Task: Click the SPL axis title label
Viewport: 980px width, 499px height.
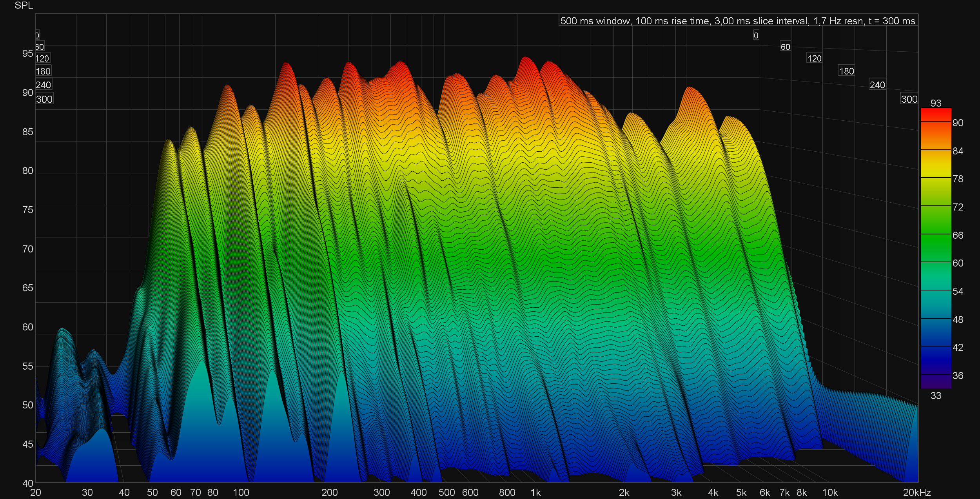Action: click(x=24, y=5)
